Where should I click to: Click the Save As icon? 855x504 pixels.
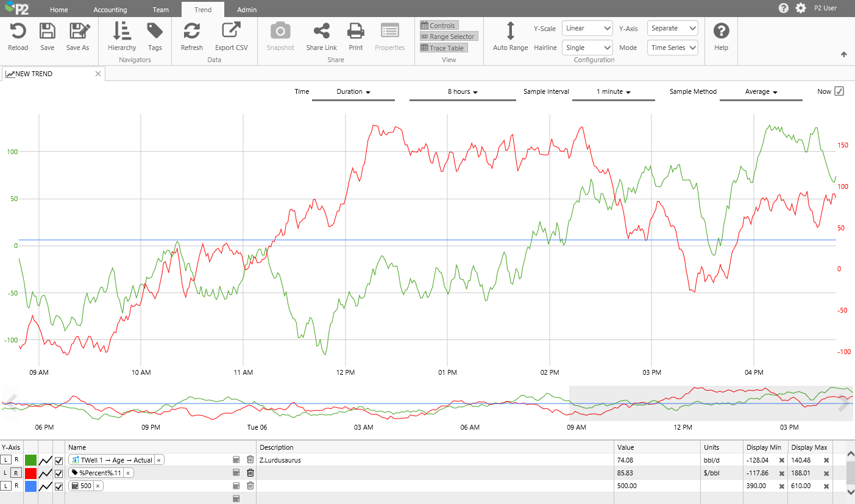tap(78, 32)
